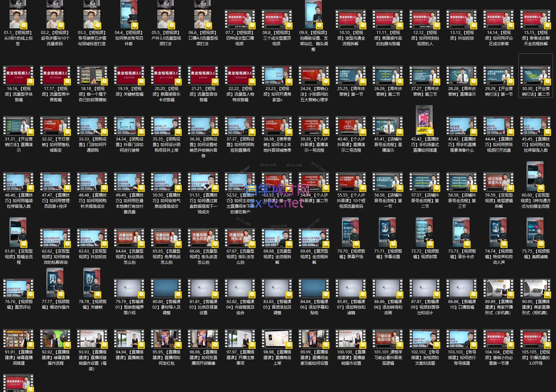Select the 18.18 封面模板 video file
The width and height of the screenshot is (556, 392).
(x=92, y=75)
